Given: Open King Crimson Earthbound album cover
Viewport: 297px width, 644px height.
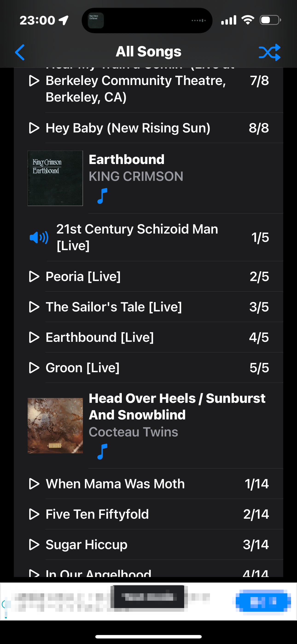Looking at the screenshot, I should 55,178.
